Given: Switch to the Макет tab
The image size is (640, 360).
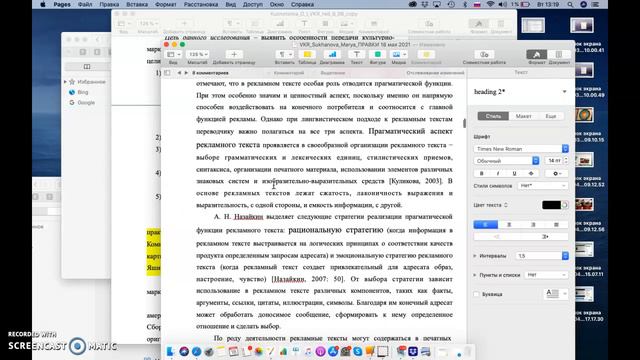Looking at the screenshot, I should pos(523,116).
